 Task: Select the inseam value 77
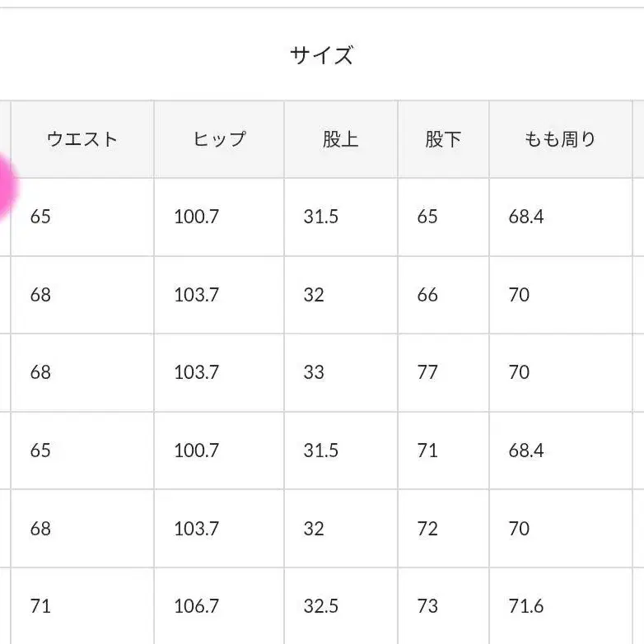coord(427,372)
